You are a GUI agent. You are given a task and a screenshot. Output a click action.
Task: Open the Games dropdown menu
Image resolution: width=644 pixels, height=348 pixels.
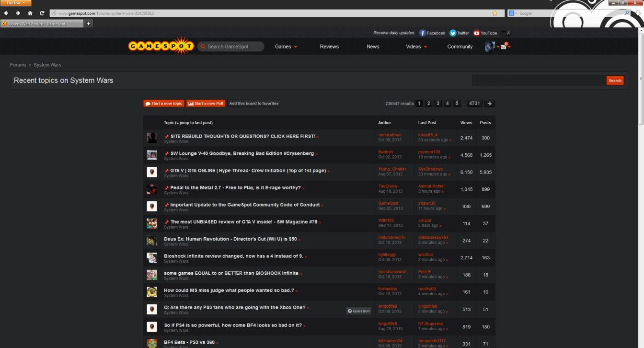(x=284, y=46)
